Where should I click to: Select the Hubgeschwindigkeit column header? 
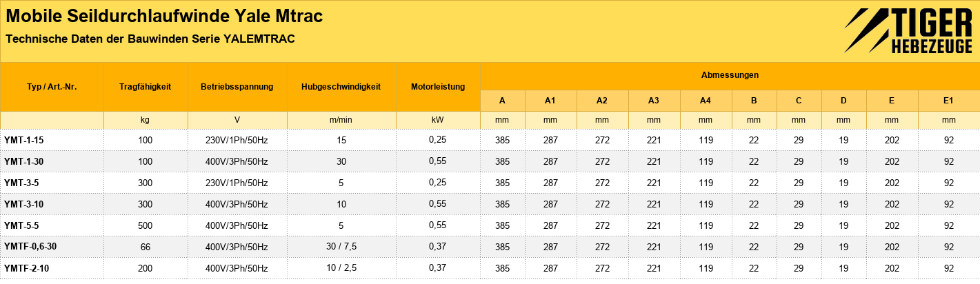(341, 87)
